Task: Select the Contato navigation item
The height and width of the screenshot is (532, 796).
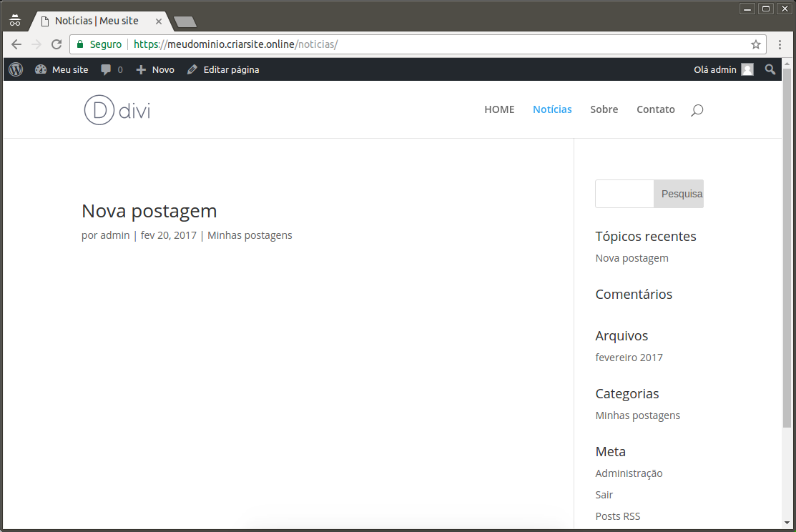Action: 655,109
